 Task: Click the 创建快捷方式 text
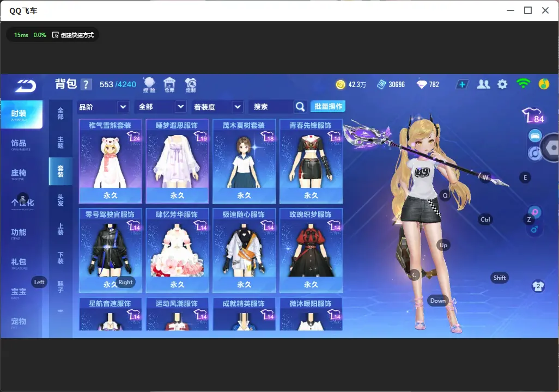(x=77, y=35)
